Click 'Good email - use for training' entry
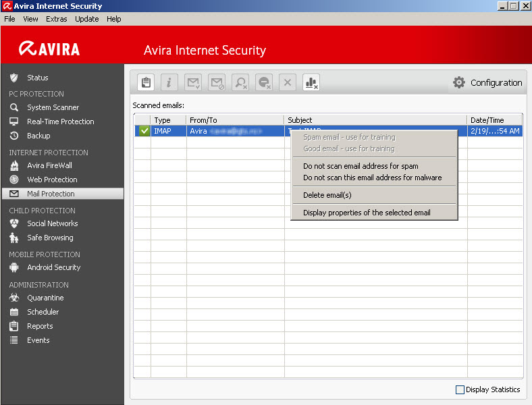Image resolution: width=532 pixels, height=405 pixels. 374,149
